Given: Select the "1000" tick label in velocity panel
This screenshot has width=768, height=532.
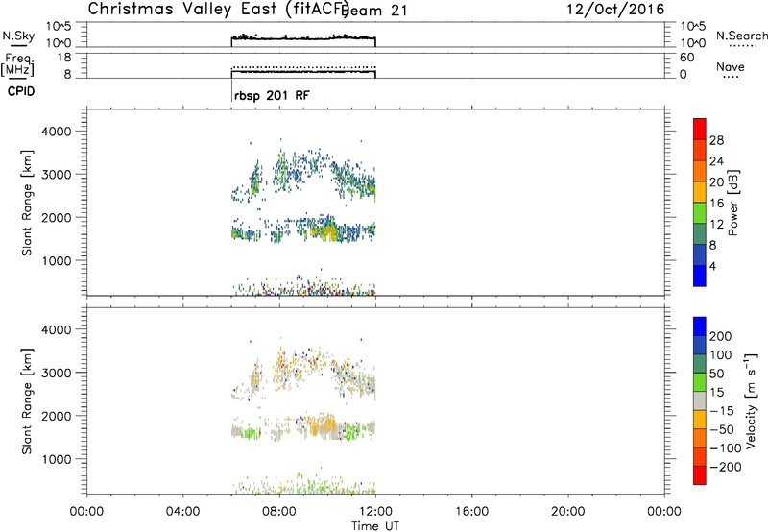Looking at the screenshot, I should tap(57, 459).
